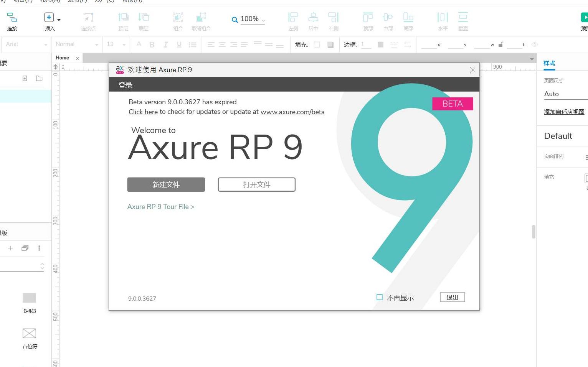Open the Axure RP 9 Tour File link

(x=161, y=207)
